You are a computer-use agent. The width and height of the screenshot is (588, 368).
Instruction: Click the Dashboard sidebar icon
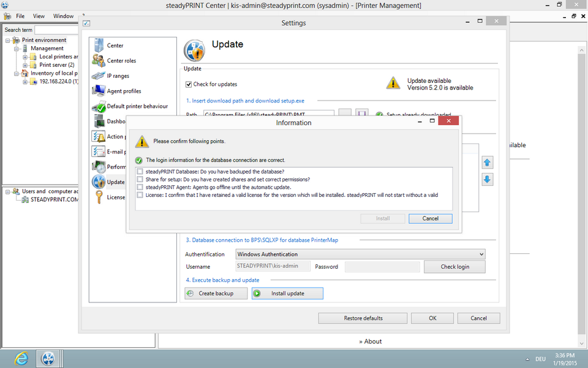[99, 121]
